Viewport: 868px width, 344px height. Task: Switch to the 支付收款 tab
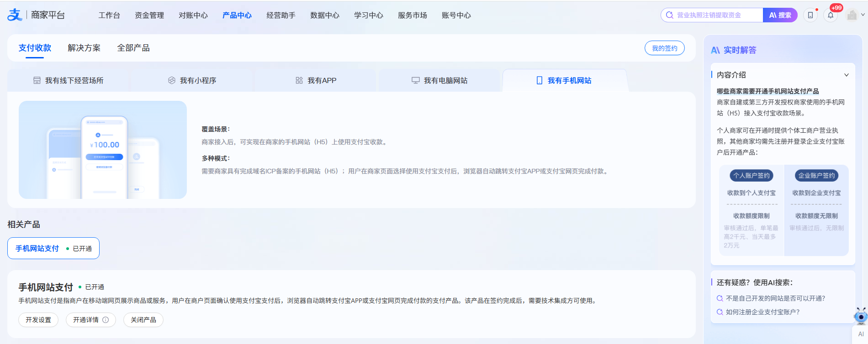pos(35,48)
